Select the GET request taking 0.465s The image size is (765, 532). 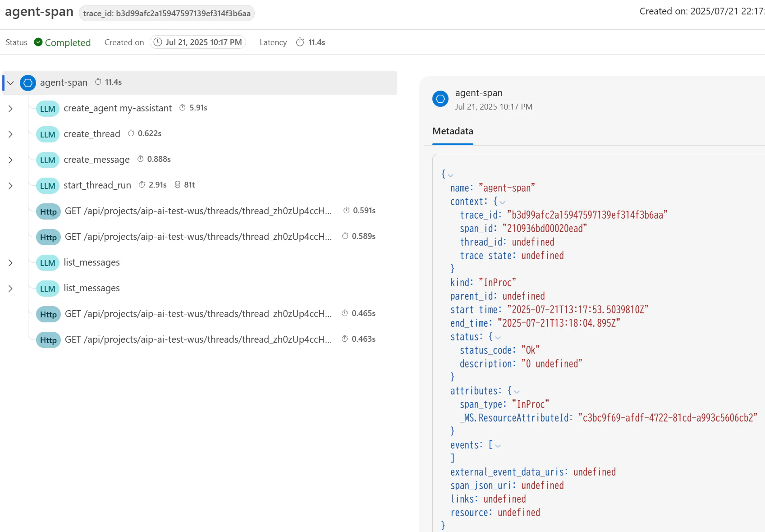pos(198,314)
